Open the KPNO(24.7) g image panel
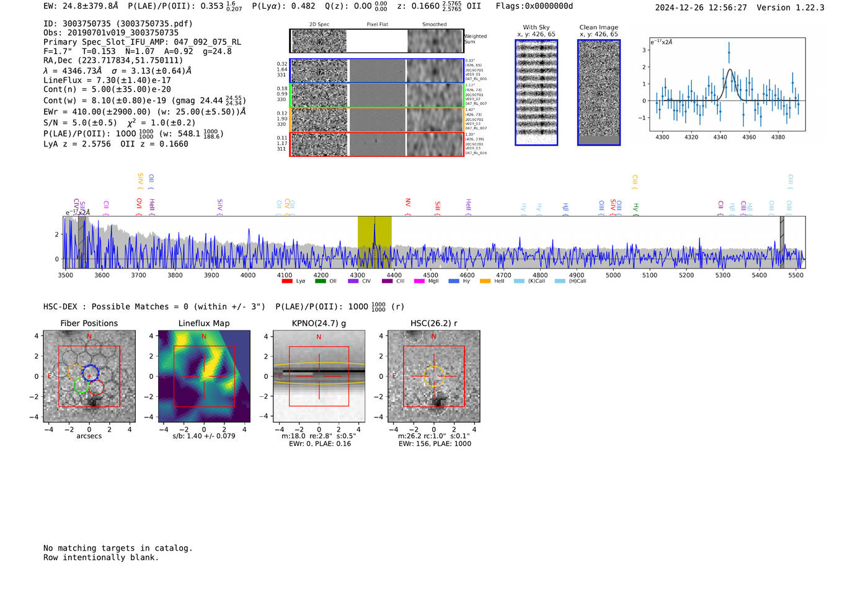 (x=319, y=376)
